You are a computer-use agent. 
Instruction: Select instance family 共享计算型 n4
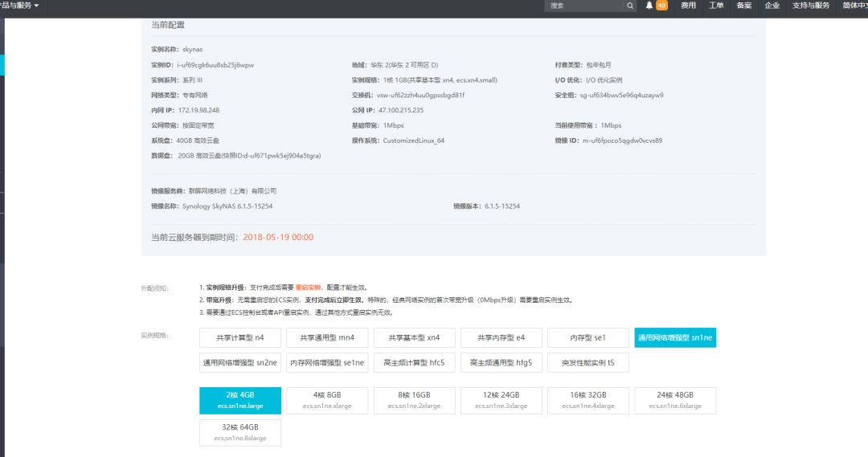click(240, 337)
